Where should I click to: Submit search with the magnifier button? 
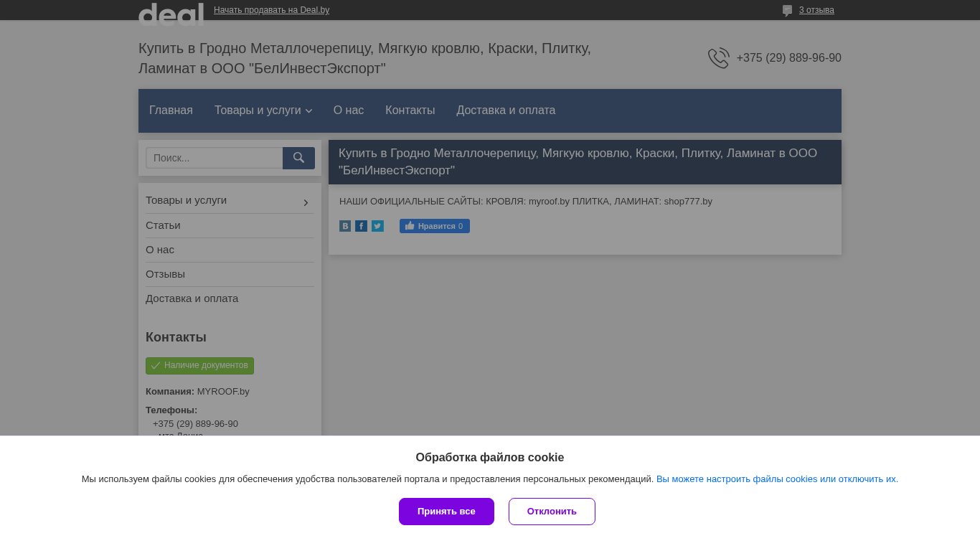pos(298,158)
